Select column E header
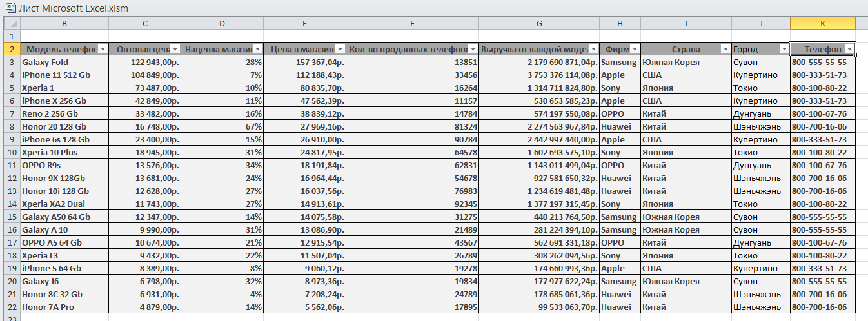This screenshot has width=868, height=321. click(x=305, y=23)
